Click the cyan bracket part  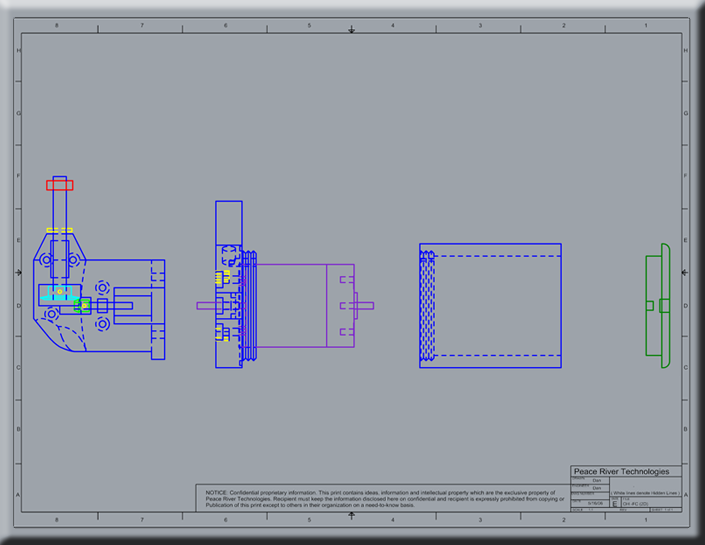[x=59, y=293]
